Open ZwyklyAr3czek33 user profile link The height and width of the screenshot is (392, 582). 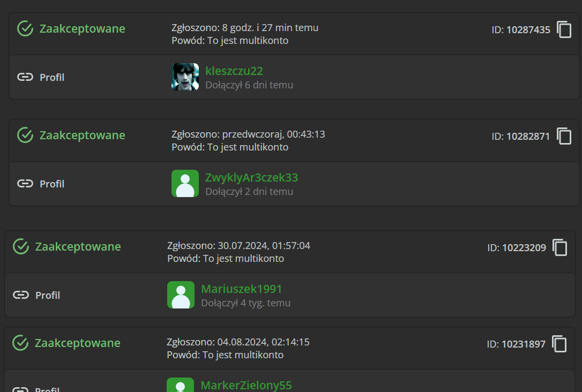pyautogui.click(x=251, y=177)
